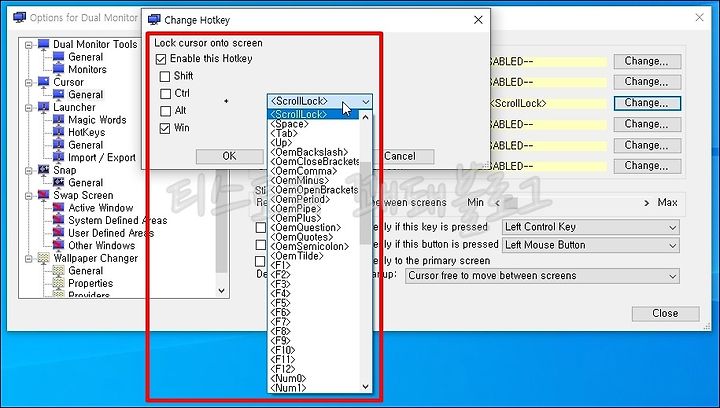Select the HotKeys icon under Launcher
This screenshot has width=720, height=408.
tap(59, 132)
